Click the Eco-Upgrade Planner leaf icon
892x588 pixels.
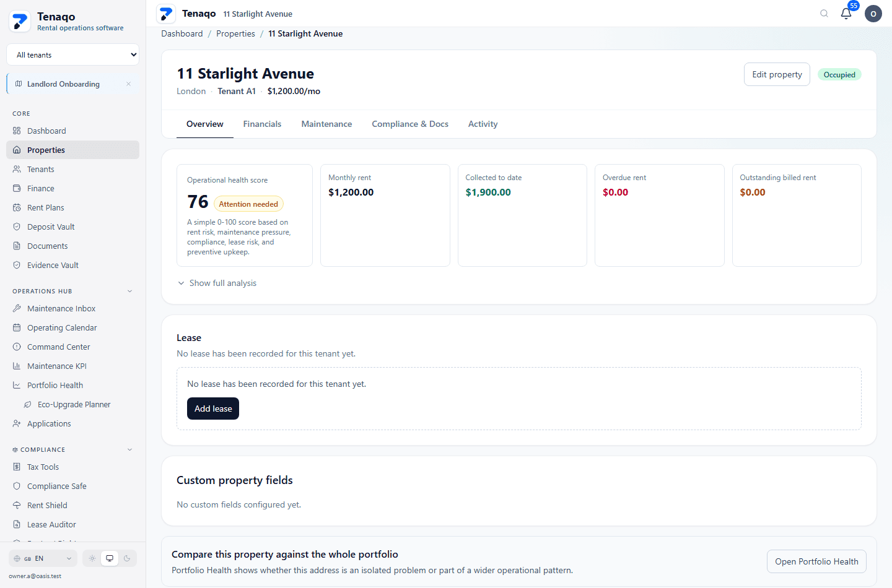(x=27, y=404)
